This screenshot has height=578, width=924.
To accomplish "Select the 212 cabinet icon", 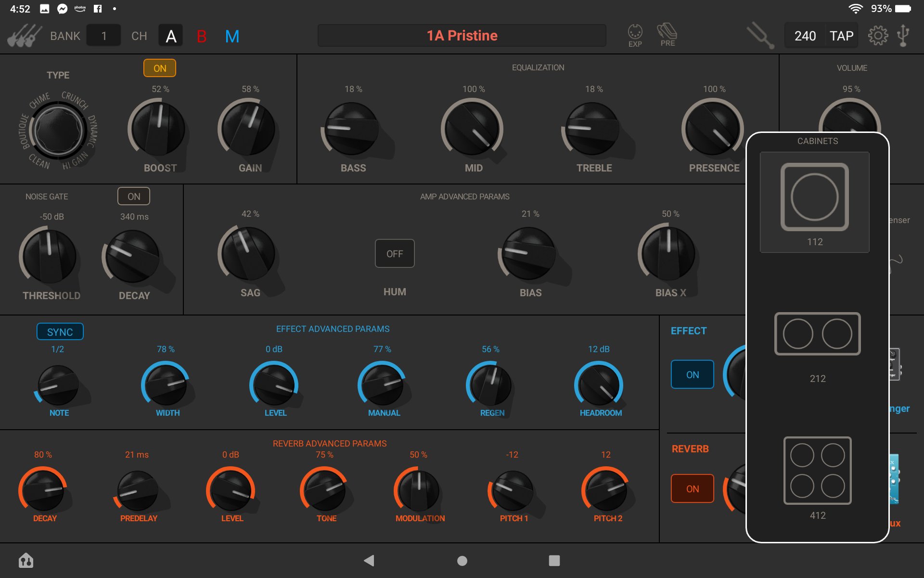I will click(817, 334).
